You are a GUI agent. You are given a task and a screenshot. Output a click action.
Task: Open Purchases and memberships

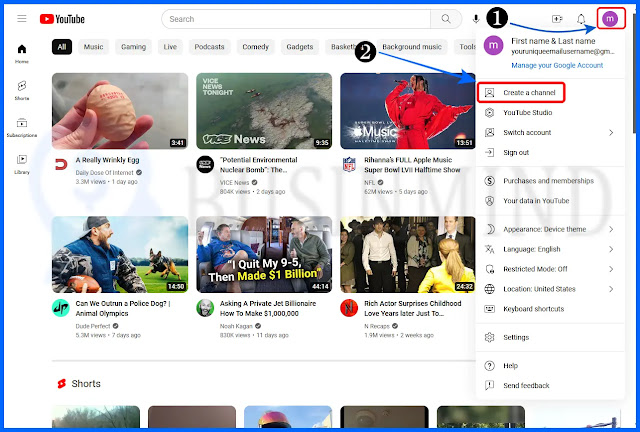tap(550, 181)
